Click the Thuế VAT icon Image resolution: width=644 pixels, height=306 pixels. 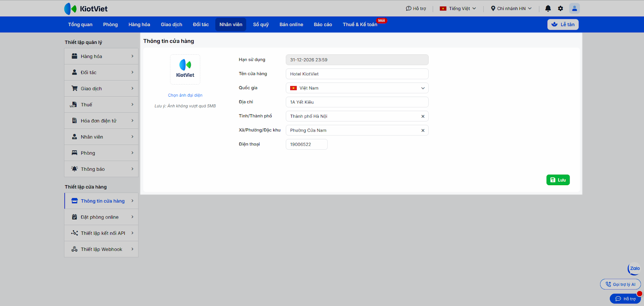point(73,105)
